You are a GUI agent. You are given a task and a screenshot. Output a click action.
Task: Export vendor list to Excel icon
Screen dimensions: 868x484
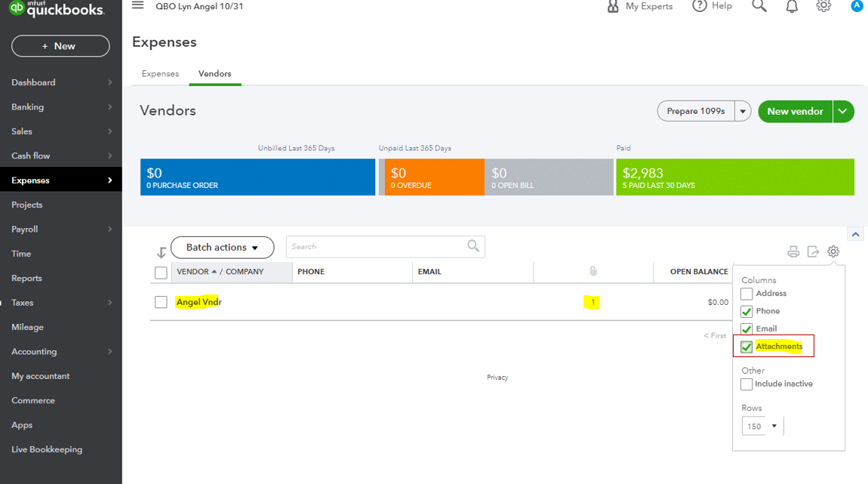813,251
